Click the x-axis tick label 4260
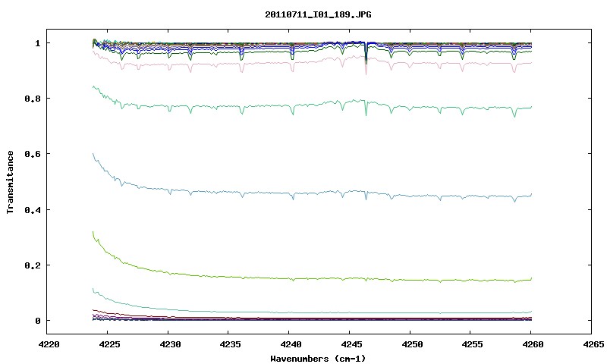This screenshot has width=607, height=364. 532,344
